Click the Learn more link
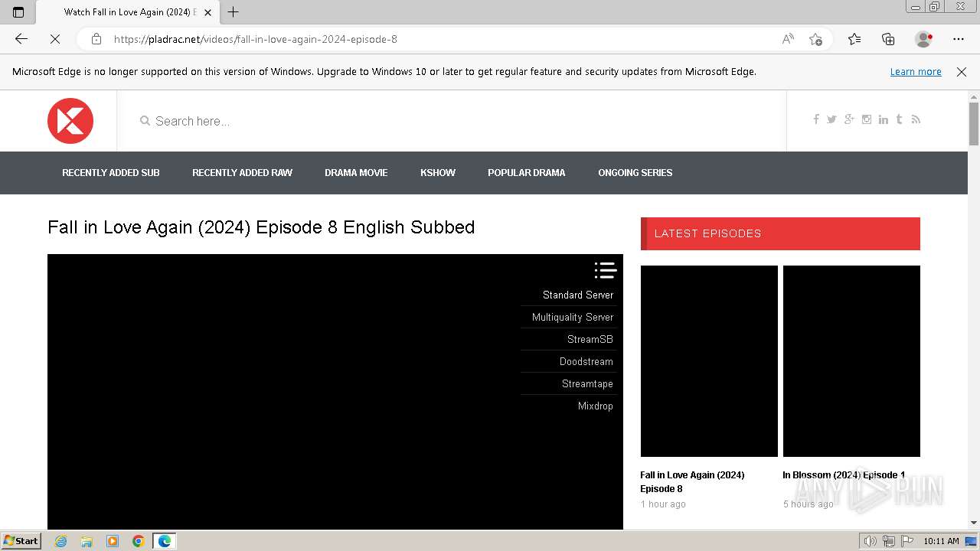Viewport: 980px width, 551px height. [916, 71]
